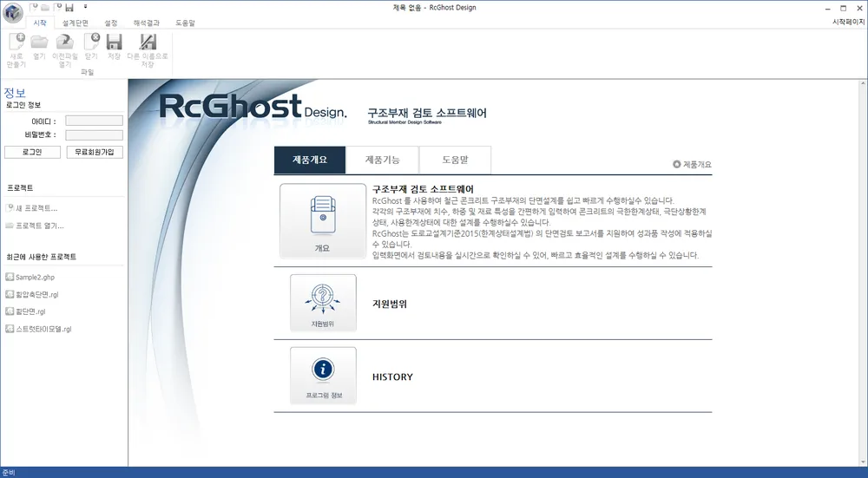Click the 지원범위 card icon
This screenshot has height=478, width=868.
point(323,303)
